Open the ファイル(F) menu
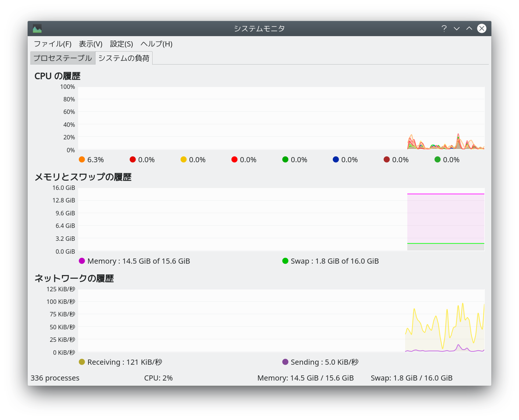The width and height of the screenshot is (519, 420). coord(53,44)
